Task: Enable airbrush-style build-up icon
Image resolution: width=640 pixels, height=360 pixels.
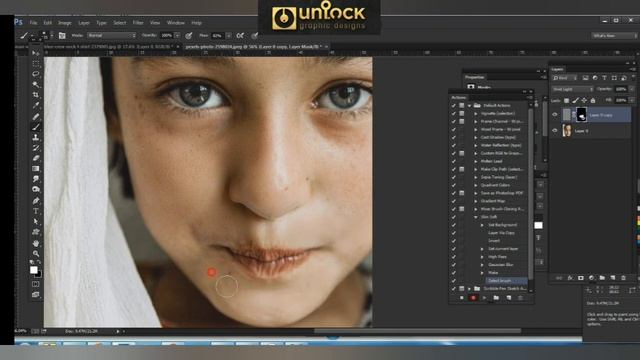Action: pos(240,36)
